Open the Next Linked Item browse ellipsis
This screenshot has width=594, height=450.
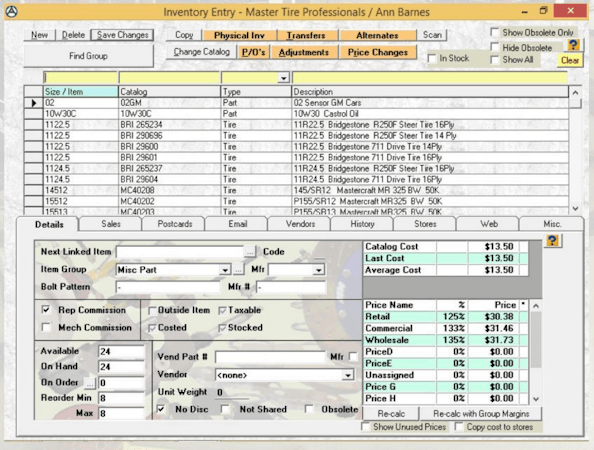[x=250, y=252]
